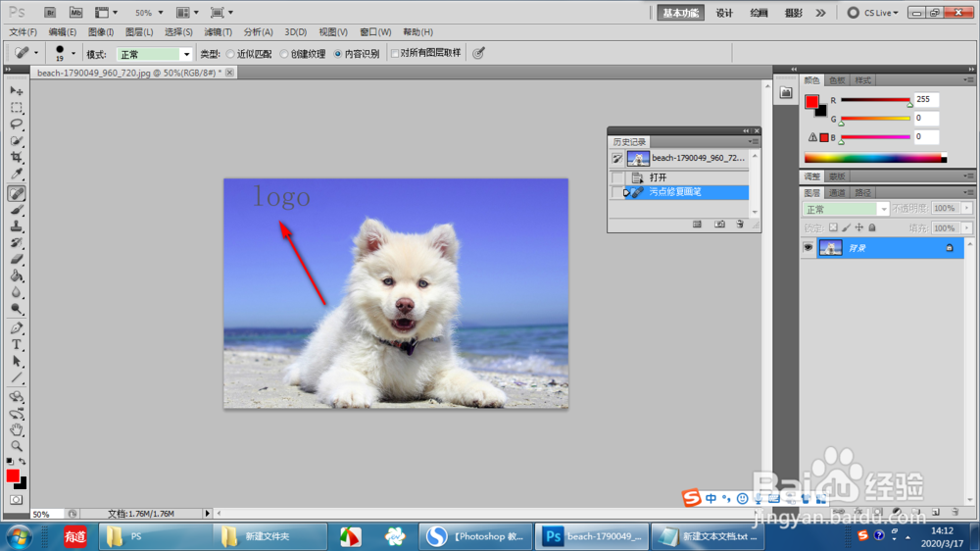Choose the Clone Stamp tool
The width and height of the screenshot is (980, 551).
(x=17, y=225)
